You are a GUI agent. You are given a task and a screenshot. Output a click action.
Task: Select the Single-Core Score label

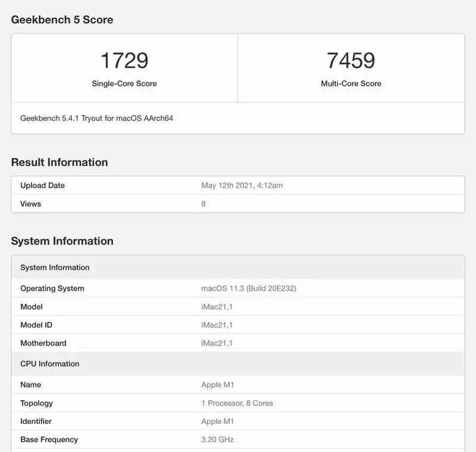pyautogui.click(x=123, y=83)
